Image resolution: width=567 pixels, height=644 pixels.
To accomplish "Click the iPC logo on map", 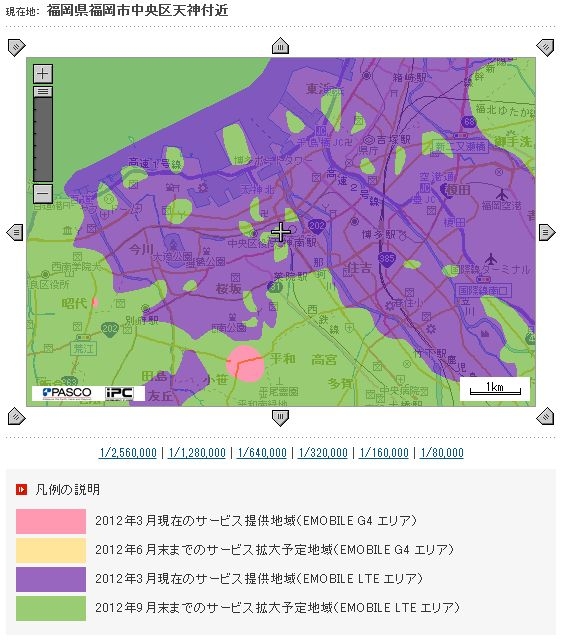I will [119, 393].
